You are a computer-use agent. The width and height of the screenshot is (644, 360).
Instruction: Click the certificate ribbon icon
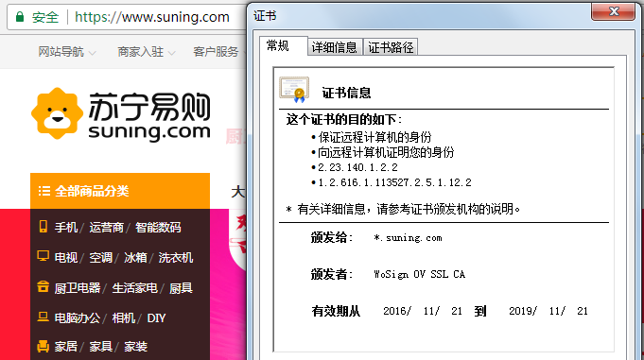point(294,90)
